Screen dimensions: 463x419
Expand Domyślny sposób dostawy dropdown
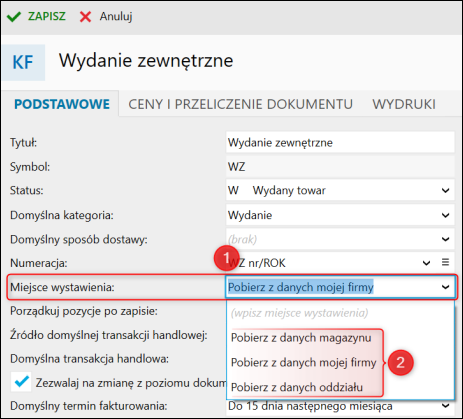(340, 239)
